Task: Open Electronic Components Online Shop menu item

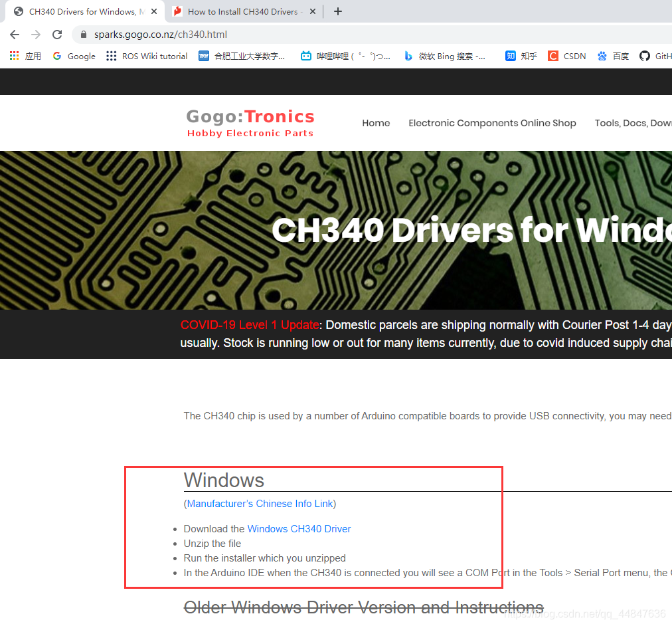Action: 492,123
